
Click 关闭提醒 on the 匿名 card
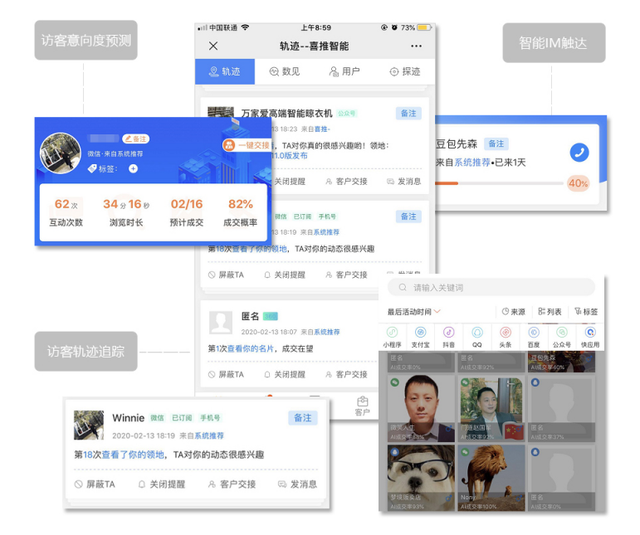[284, 374]
